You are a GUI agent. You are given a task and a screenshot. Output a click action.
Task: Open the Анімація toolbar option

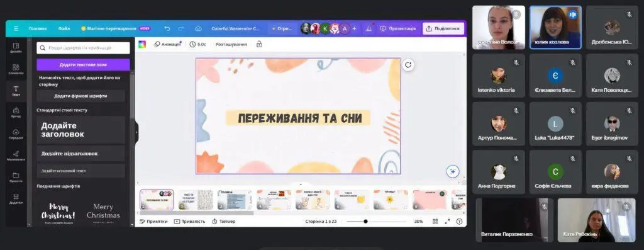(x=167, y=45)
